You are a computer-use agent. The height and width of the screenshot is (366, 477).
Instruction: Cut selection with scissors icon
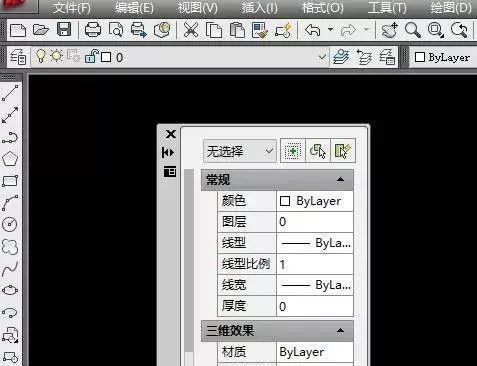[191, 30]
